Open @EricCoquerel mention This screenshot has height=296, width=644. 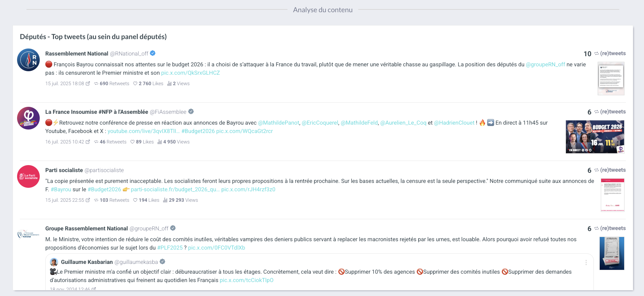(x=320, y=123)
